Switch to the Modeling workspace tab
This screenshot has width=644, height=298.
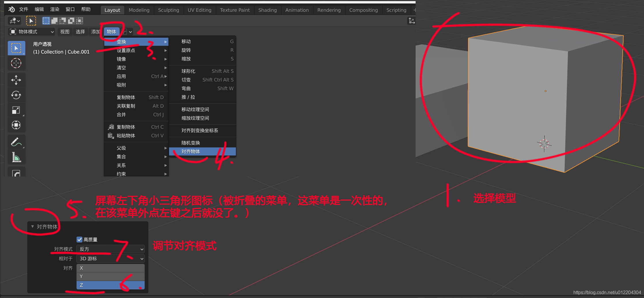coord(139,10)
